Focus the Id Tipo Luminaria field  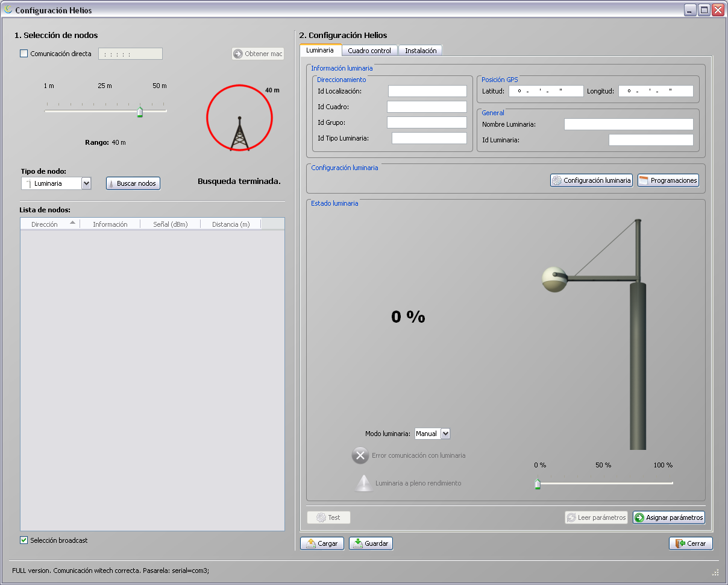tap(429, 138)
